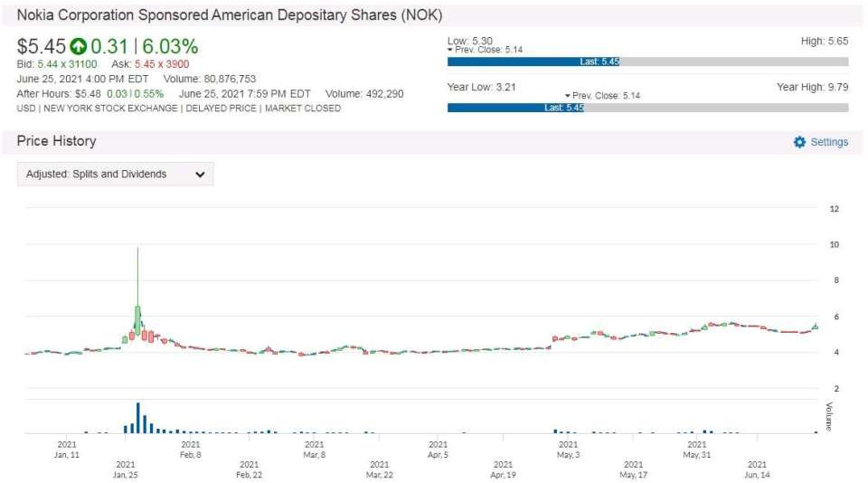The height and width of the screenshot is (483, 868).
Task: Click the green up-arrow price change icon
Action: point(78,46)
